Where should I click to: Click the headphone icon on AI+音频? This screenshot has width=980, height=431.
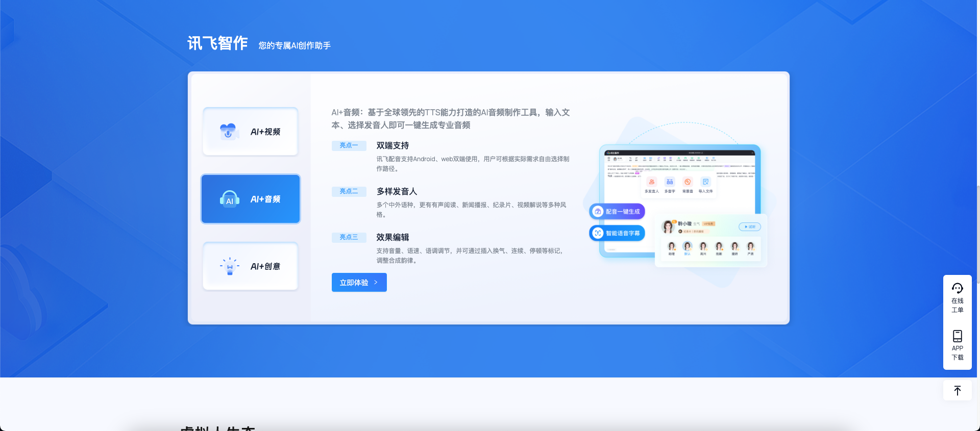(229, 199)
